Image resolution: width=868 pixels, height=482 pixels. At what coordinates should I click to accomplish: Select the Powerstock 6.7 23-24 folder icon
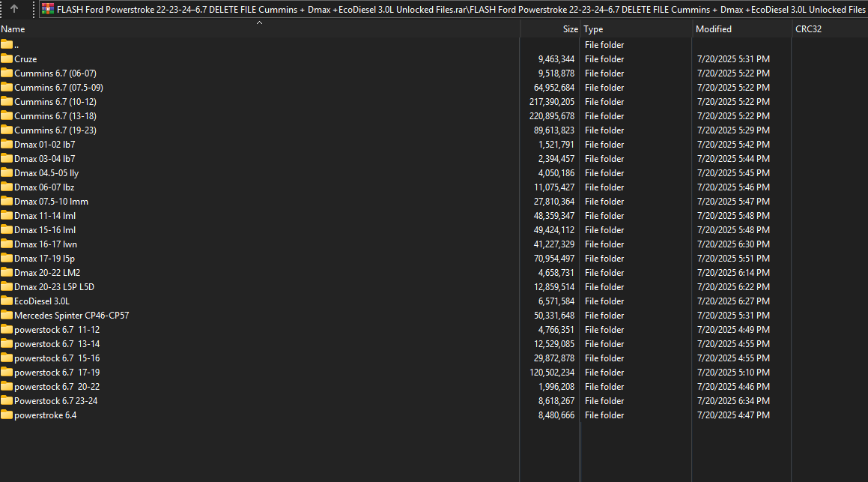pos(7,400)
